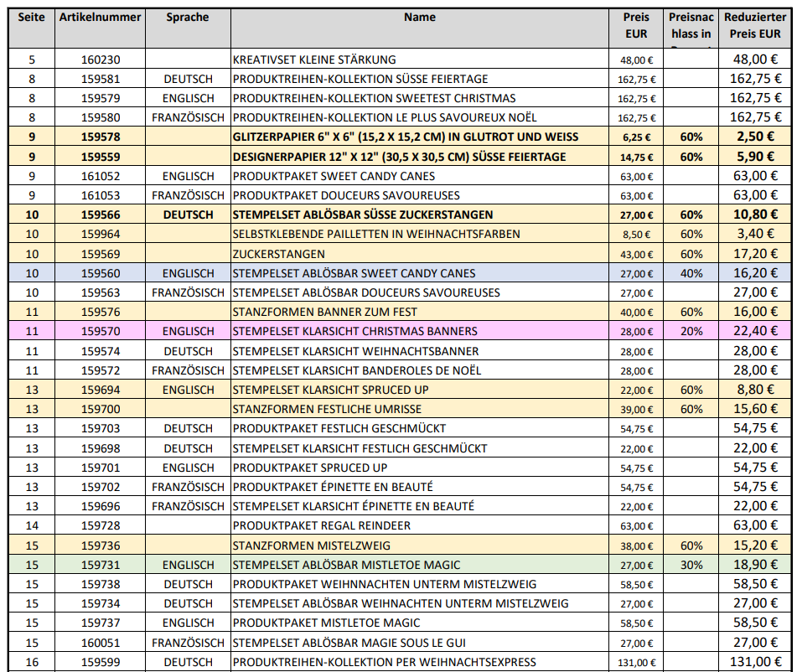
Task: Select the Sprache column header
Action: tap(188, 28)
